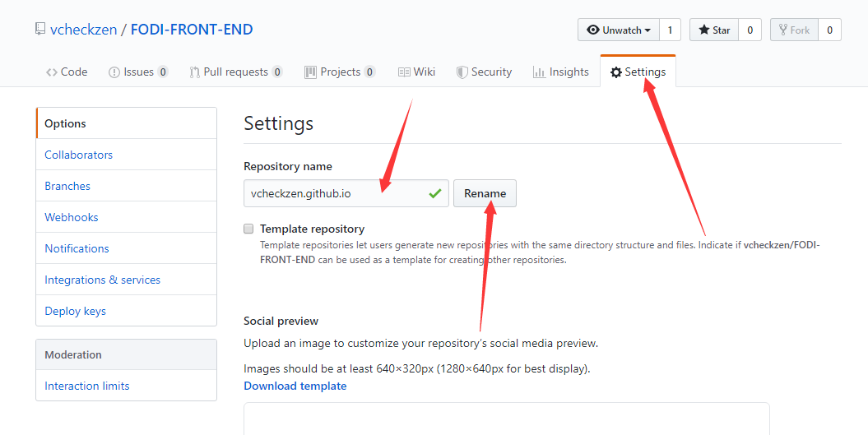The image size is (868, 435).
Task: Enable the Template repository checkbox
Action: (x=248, y=229)
